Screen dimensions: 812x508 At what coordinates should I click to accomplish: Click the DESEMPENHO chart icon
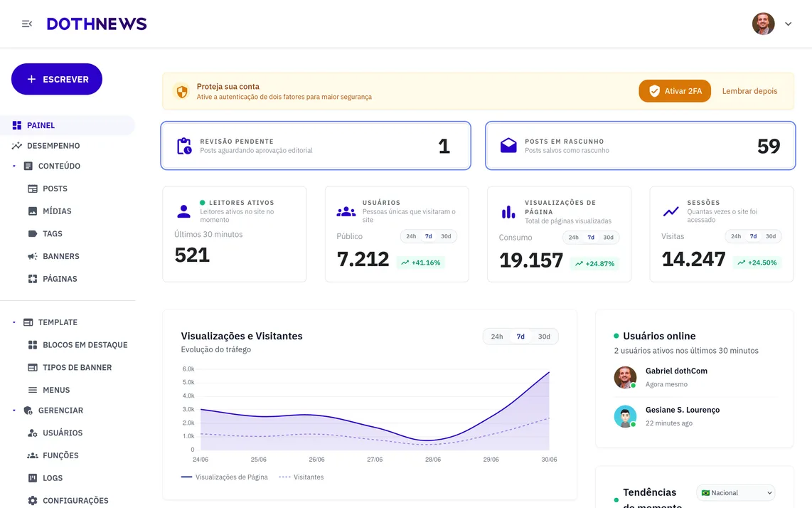[x=17, y=146]
